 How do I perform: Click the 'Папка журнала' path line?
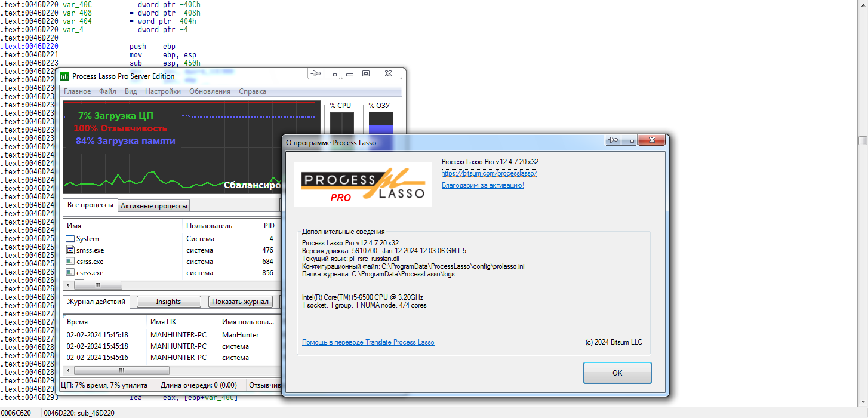(378, 274)
